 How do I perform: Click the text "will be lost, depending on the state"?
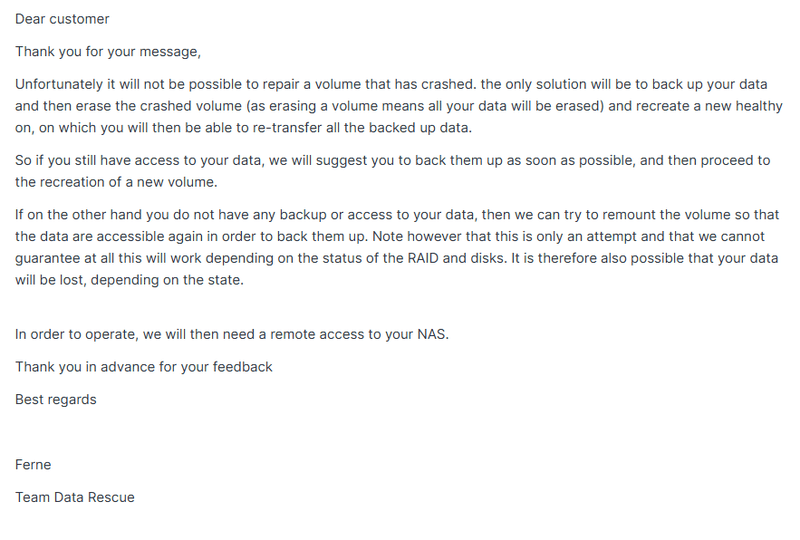(129, 279)
